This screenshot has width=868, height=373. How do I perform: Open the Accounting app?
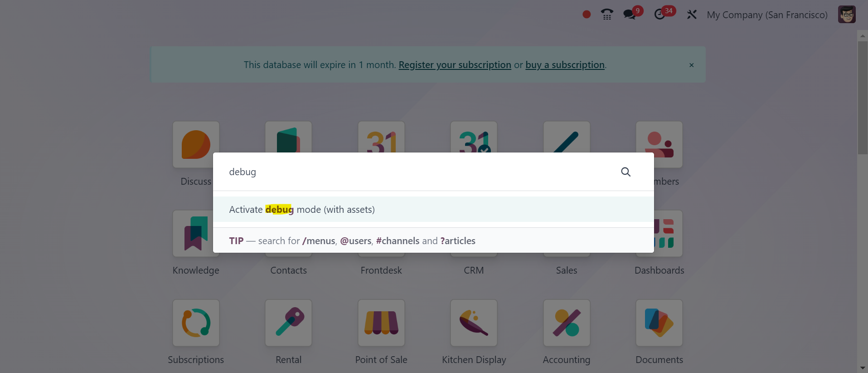pyautogui.click(x=567, y=323)
